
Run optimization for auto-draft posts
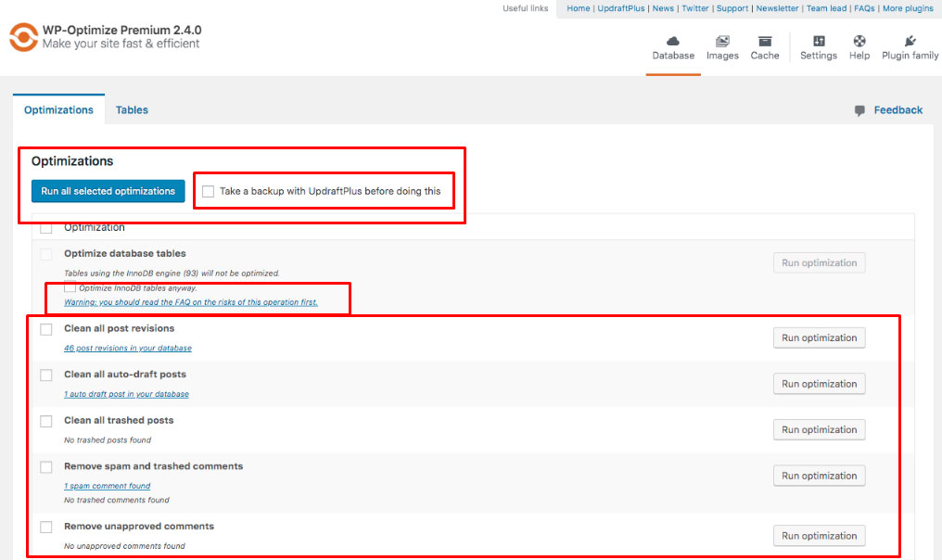819,384
